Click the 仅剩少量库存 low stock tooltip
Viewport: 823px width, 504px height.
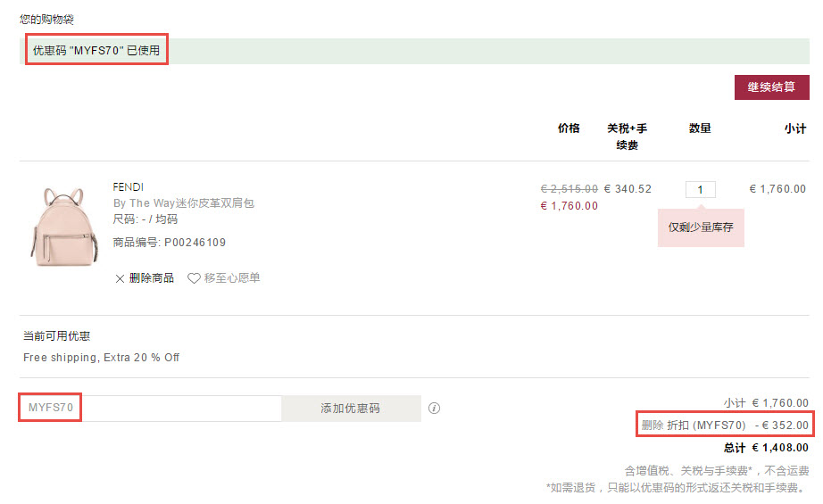click(701, 227)
